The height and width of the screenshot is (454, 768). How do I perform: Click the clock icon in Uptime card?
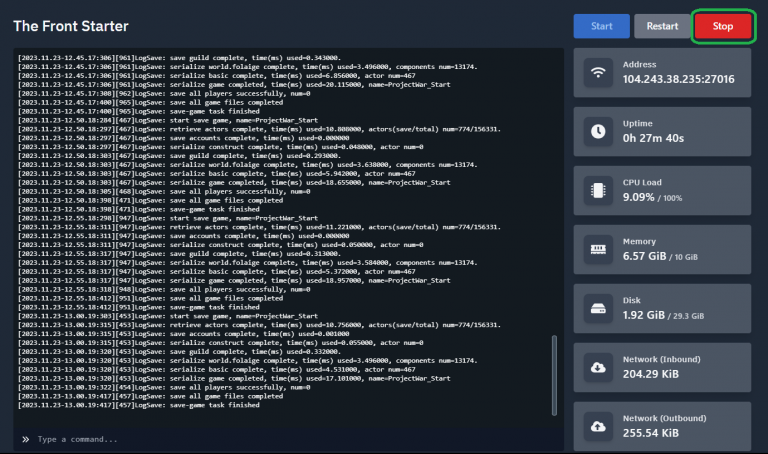pyautogui.click(x=599, y=131)
